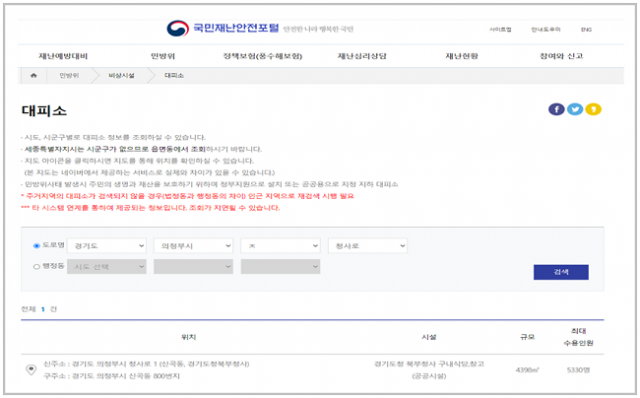The height and width of the screenshot is (398, 640).
Task: Open the 재난심리상담 menu
Action: tap(362, 56)
